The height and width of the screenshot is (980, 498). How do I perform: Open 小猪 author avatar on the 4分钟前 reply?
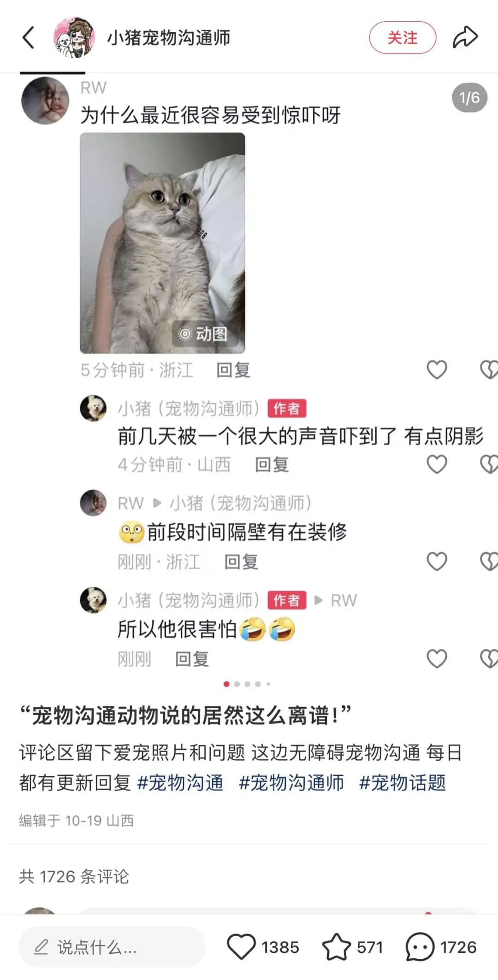pos(93,408)
